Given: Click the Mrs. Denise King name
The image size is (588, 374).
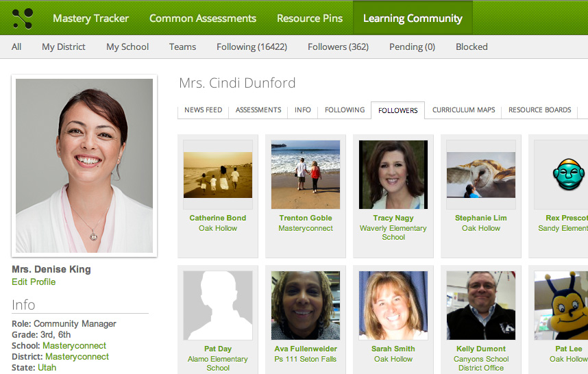Looking at the screenshot, I should point(51,269).
